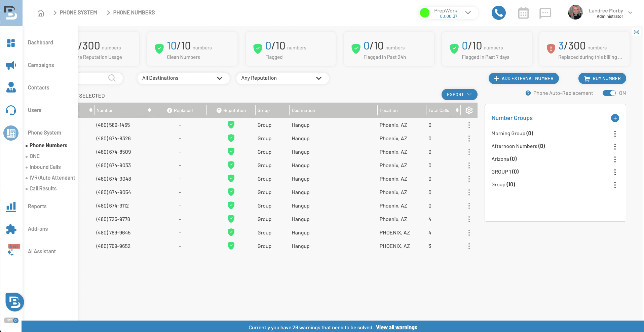Open the table column settings gear icon
Image resolution: width=644 pixels, height=332 pixels.
click(x=469, y=110)
